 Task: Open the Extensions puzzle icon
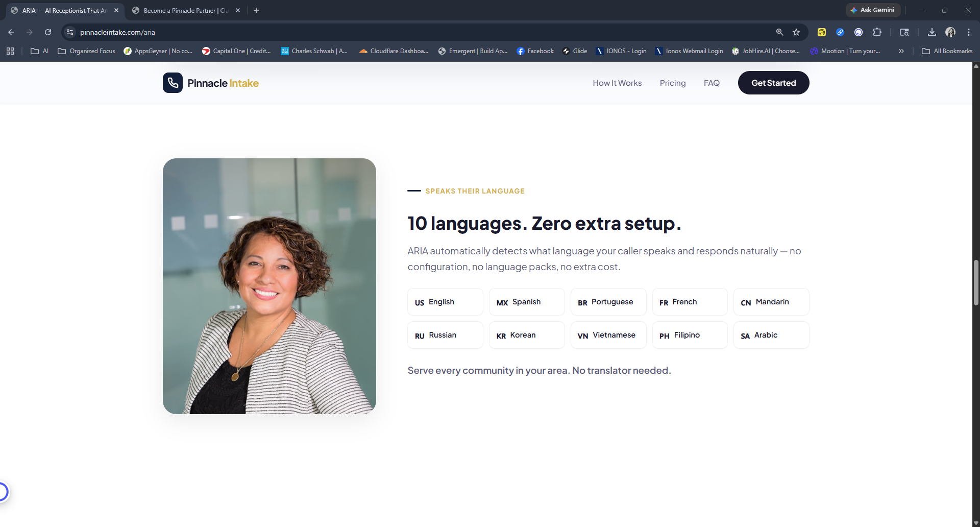[877, 32]
